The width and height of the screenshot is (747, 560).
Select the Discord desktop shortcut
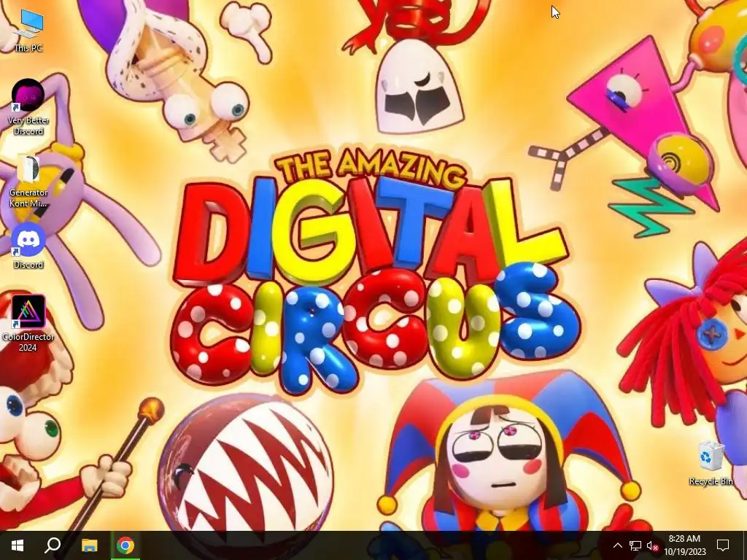[28, 246]
